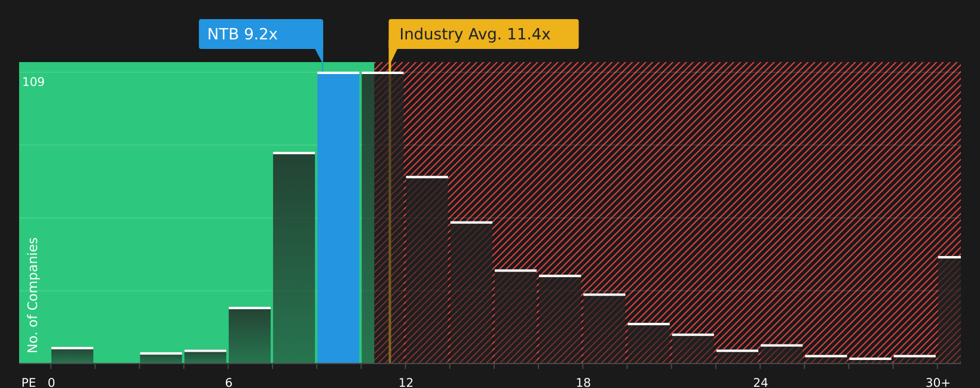Image resolution: width=980 pixels, height=388 pixels.
Task: Click the 0 tick label on PE axis
Action: click(51, 383)
